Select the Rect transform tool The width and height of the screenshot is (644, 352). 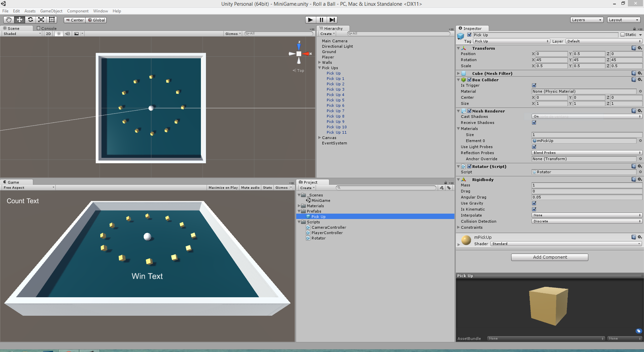click(52, 20)
